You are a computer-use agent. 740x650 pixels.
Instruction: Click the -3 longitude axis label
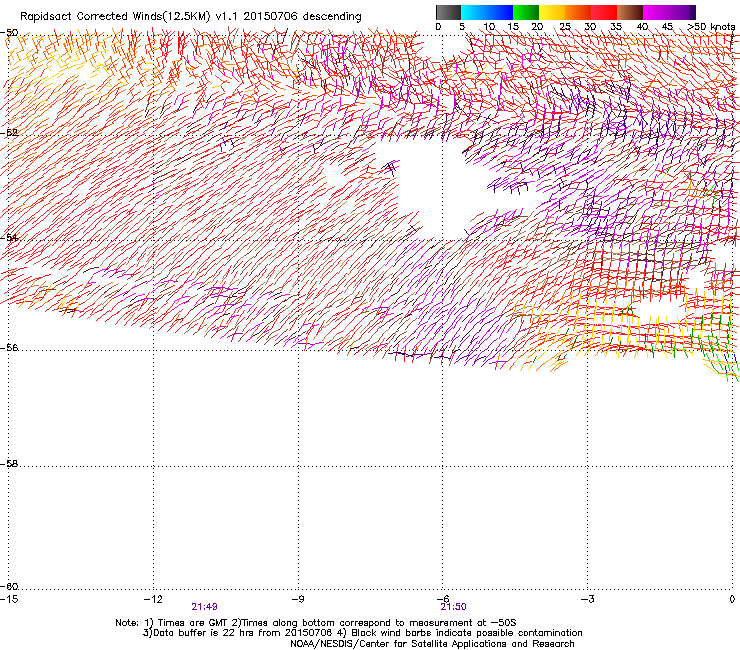click(x=587, y=599)
